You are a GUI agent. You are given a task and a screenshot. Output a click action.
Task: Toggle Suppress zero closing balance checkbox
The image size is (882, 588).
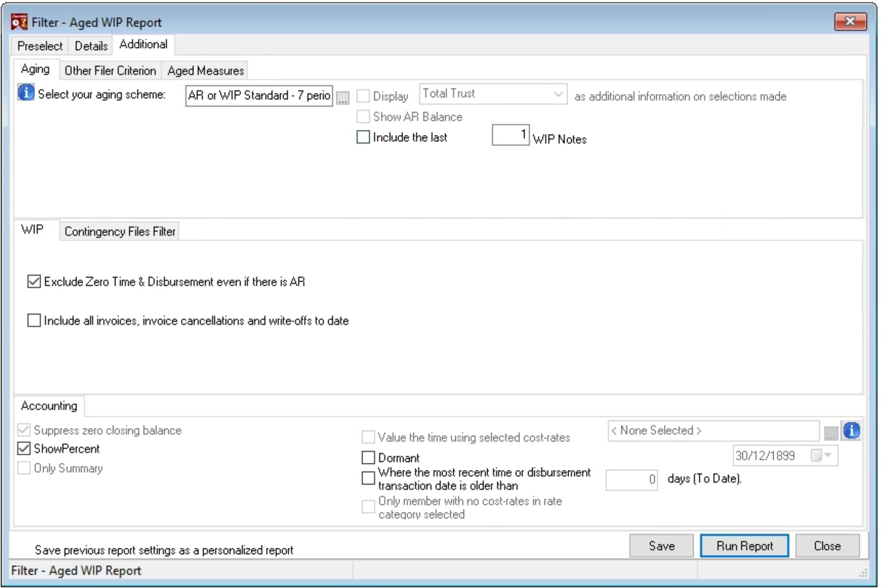coord(24,430)
